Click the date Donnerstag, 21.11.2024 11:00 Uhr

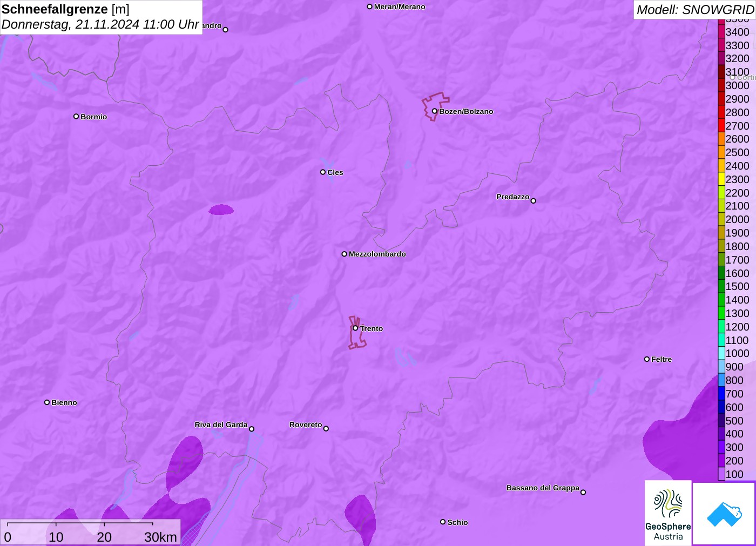[x=100, y=24]
